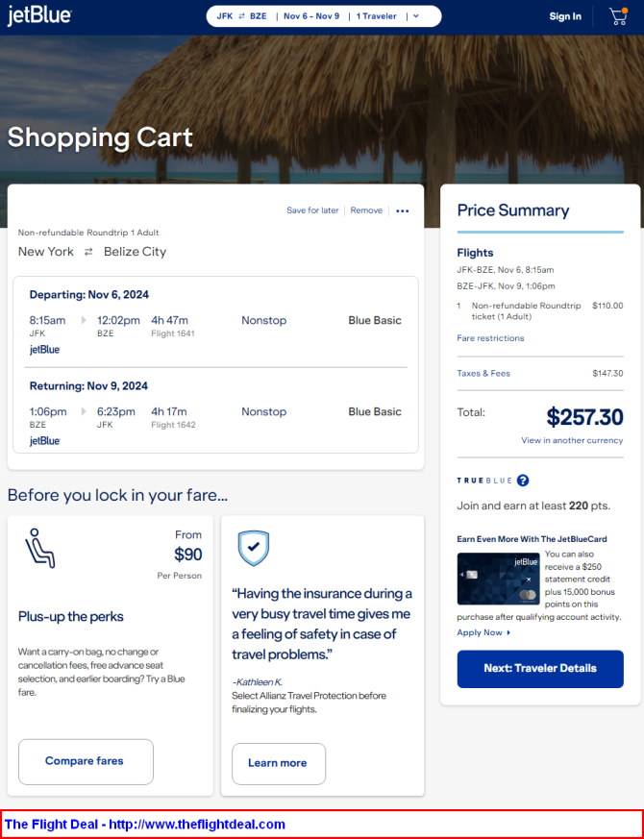Click the Save for later link

[312, 210]
